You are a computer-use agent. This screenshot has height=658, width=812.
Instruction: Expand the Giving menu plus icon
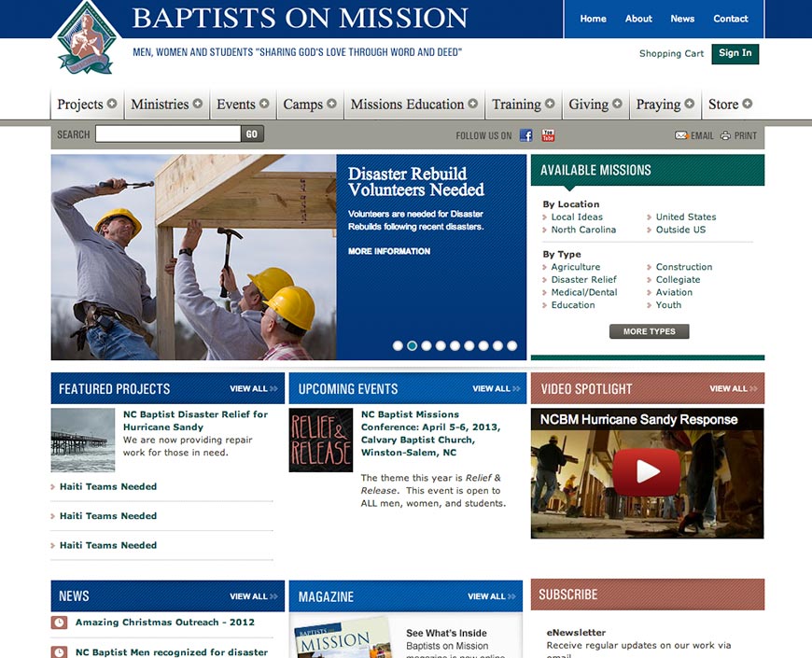[617, 104]
